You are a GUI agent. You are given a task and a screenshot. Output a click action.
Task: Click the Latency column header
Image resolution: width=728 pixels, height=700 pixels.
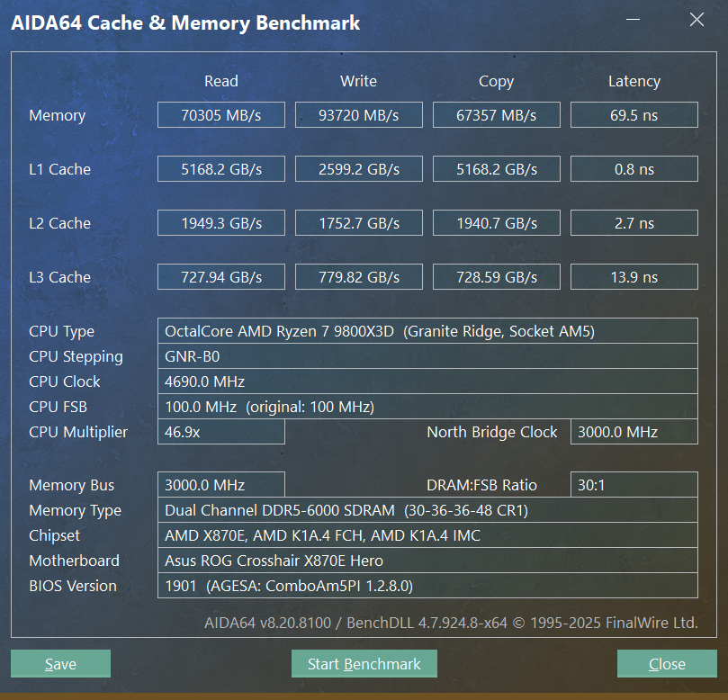click(x=634, y=81)
